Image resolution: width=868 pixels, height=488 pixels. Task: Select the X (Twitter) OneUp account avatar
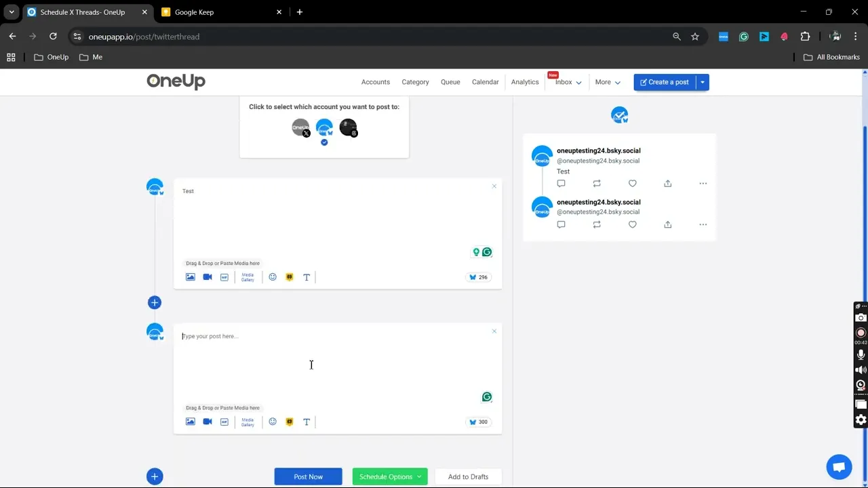coord(300,127)
